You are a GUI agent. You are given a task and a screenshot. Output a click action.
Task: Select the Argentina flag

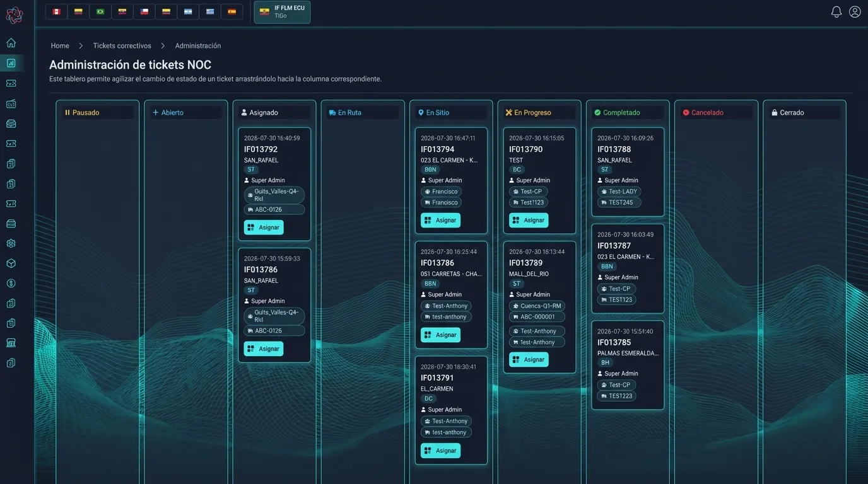[x=188, y=11]
